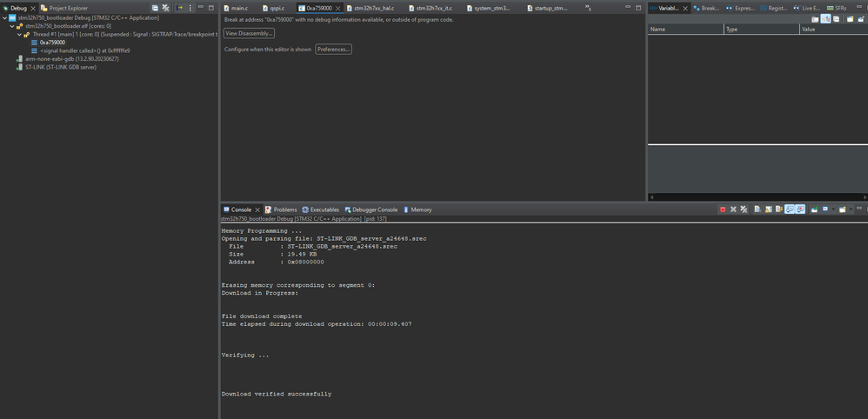868x419 pixels.
Task: Click Type column header in Variables
Action: pyautogui.click(x=762, y=30)
